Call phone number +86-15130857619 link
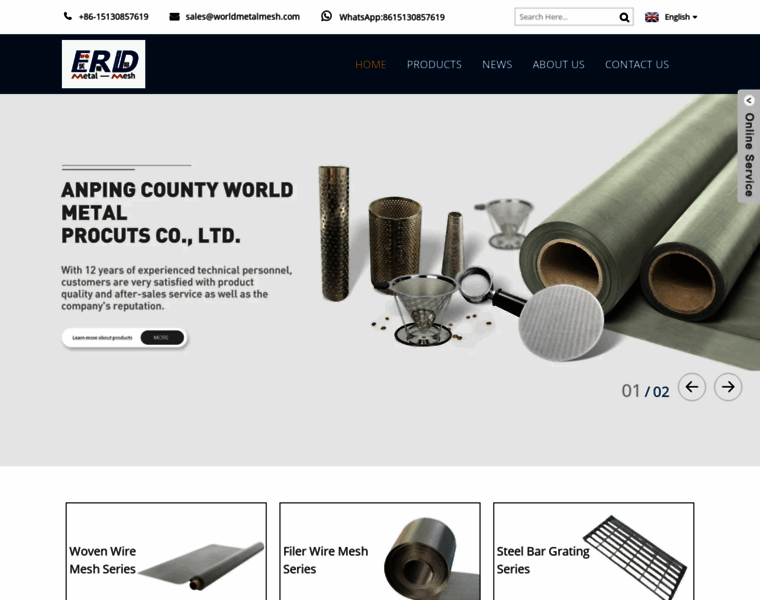 point(113,17)
